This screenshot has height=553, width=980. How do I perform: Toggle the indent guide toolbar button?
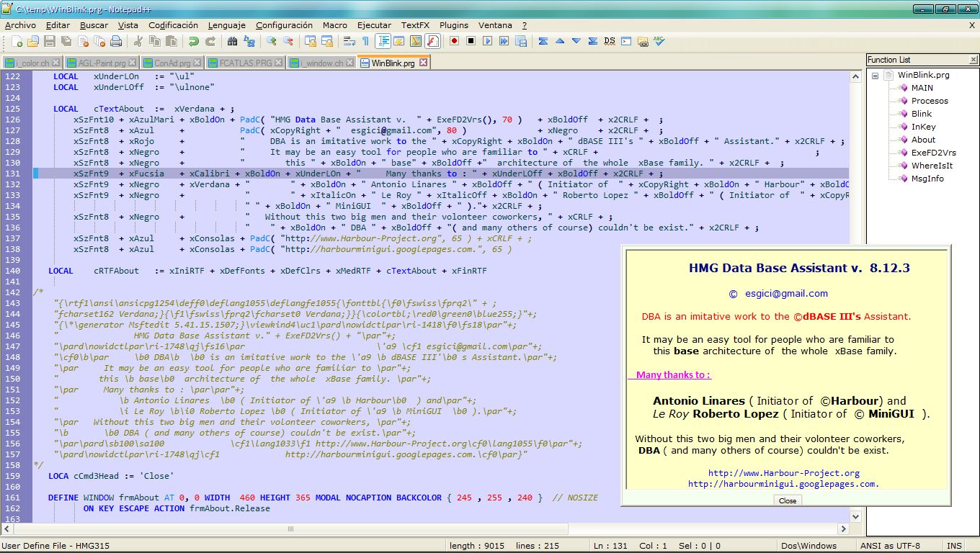383,41
